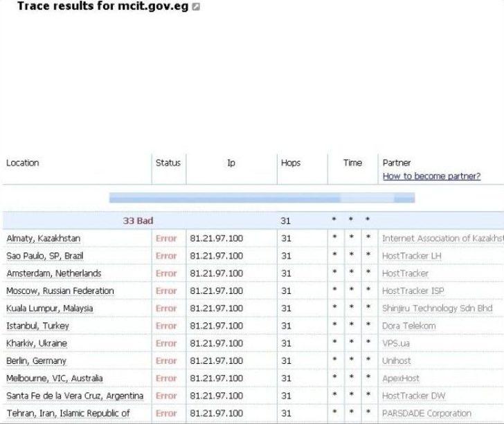Open the 'How to become partner?' link
The width and height of the screenshot is (504, 424).
431,176
